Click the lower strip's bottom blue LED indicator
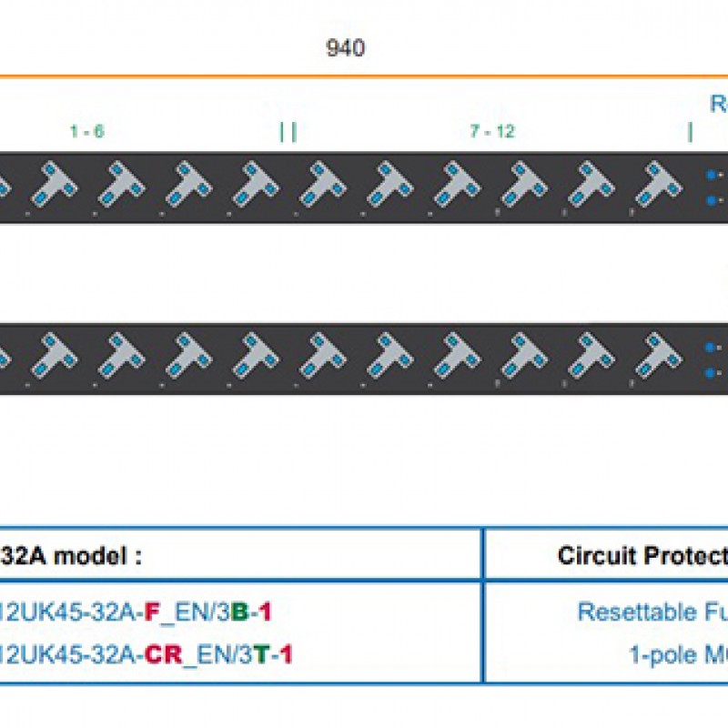 [x=713, y=371]
